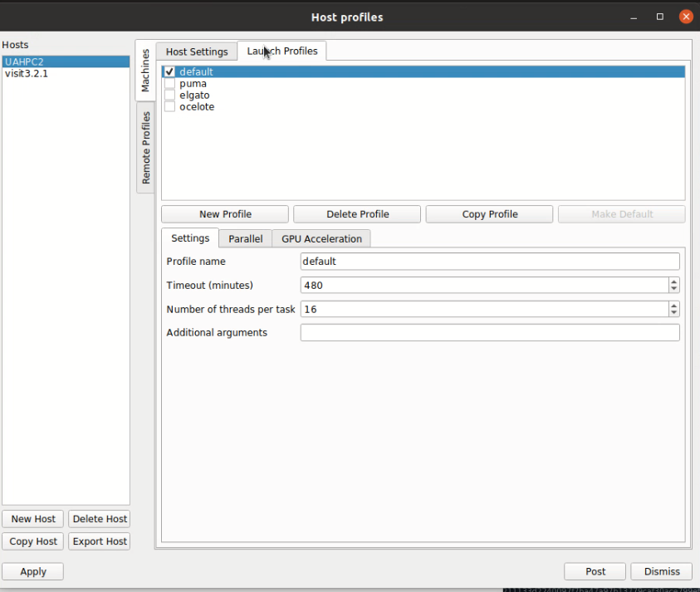
Task: Close the Host profiles window
Action: pos(686,17)
